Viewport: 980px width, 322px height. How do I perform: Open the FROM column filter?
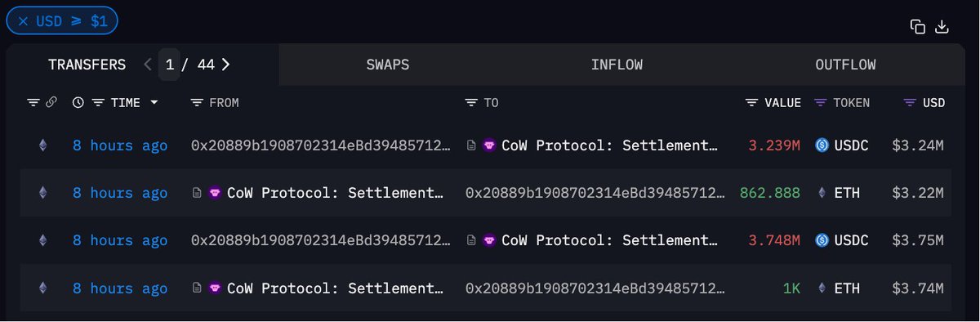click(197, 103)
